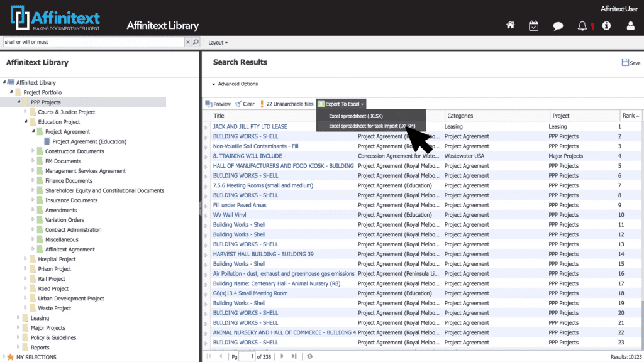Open the calendar tasks icon
The width and height of the screenshot is (644, 362).
pos(533,26)
